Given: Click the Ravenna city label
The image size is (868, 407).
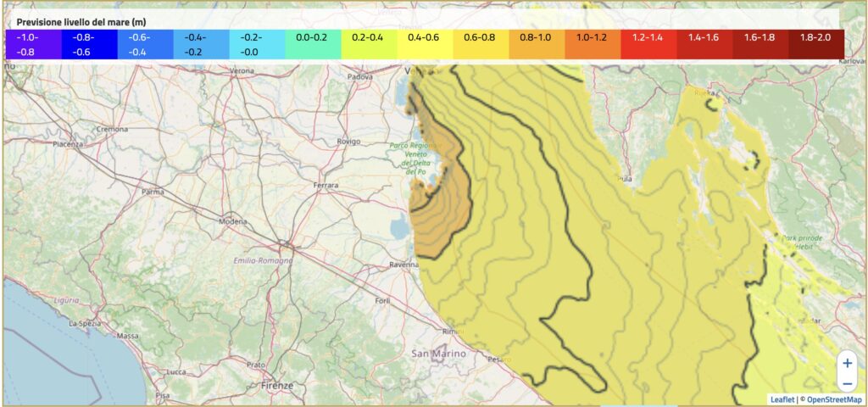Looking at the screenshot, I should [x=403, y=265].
